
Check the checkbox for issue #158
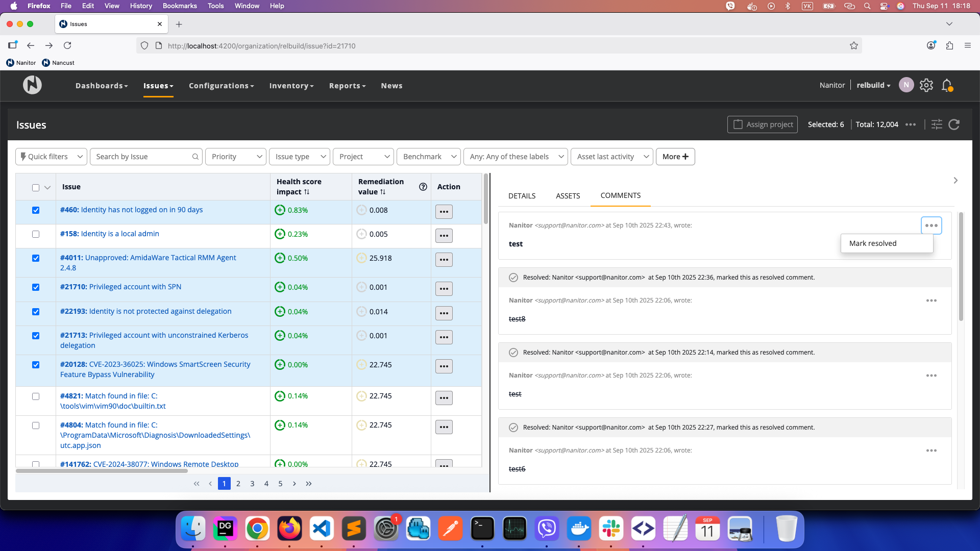(36, 234)
